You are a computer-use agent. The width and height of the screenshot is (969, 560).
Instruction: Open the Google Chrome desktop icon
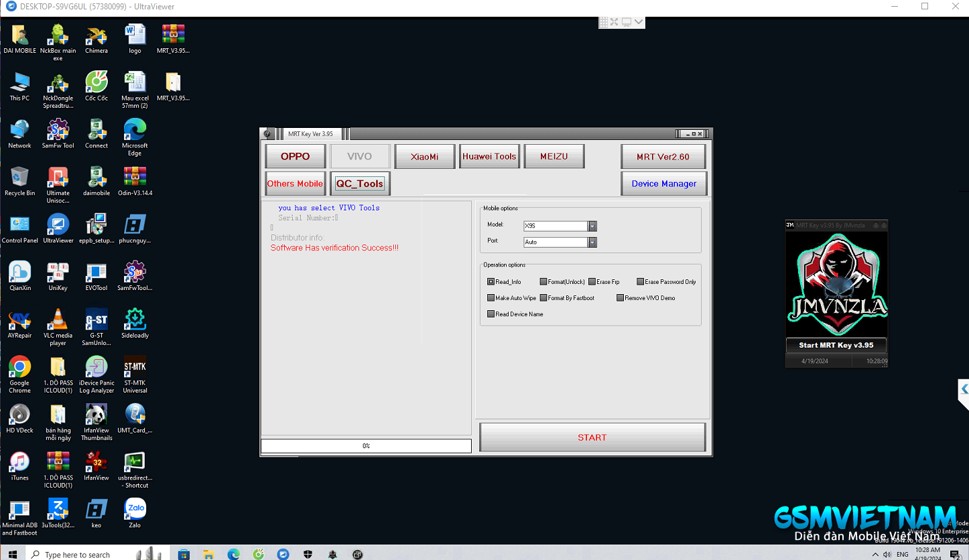tap(19, 375)
